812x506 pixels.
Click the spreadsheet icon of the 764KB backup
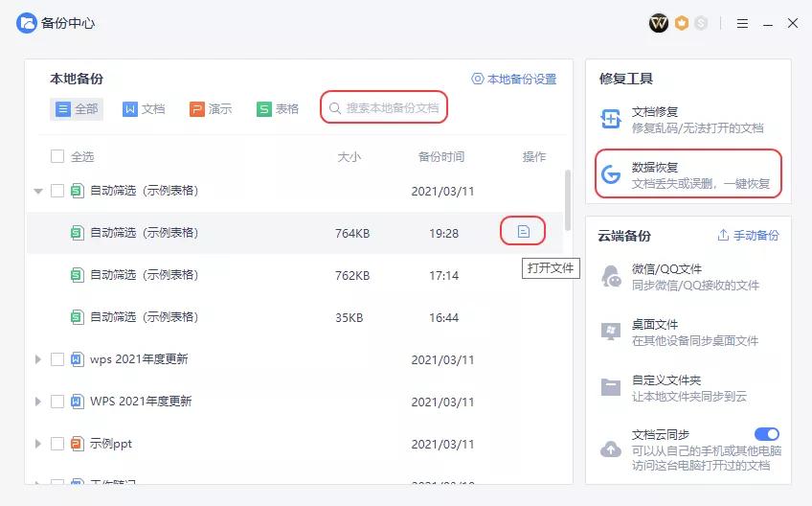[x=77, y=233]
